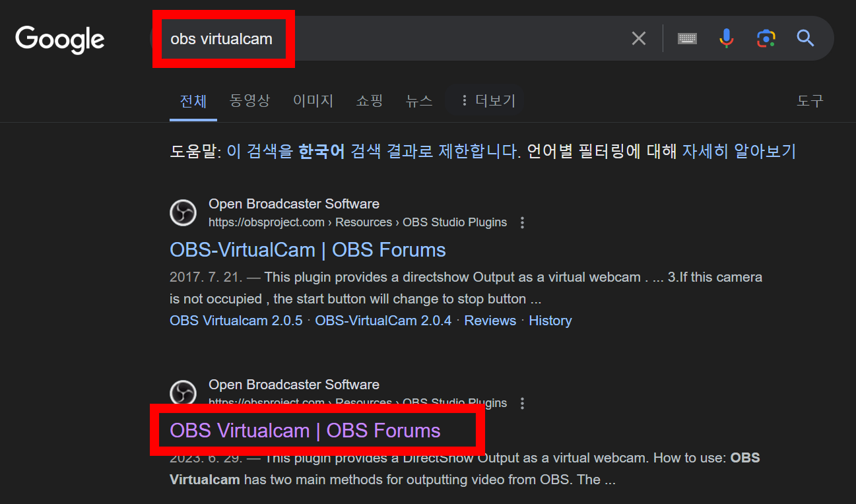Open the on-screen keyboard input tool
The height and width of the screenshot is (504, 856).
(687, 38)
